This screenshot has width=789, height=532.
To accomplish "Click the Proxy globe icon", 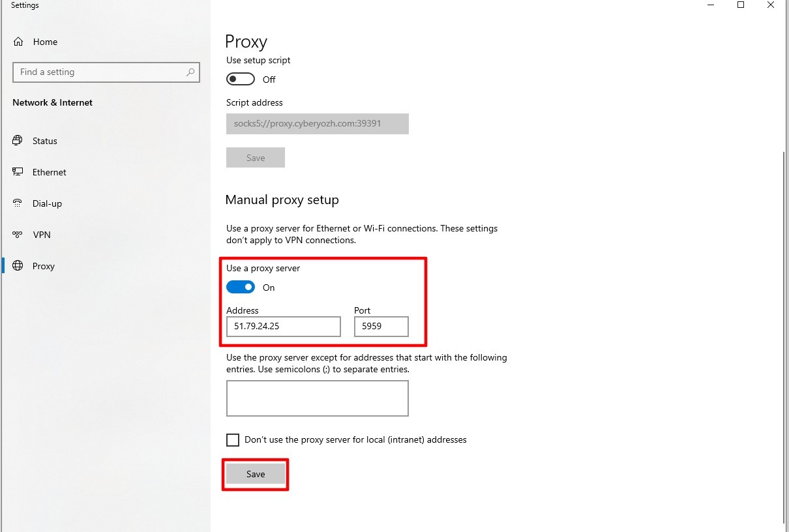I will coord(18,266).
